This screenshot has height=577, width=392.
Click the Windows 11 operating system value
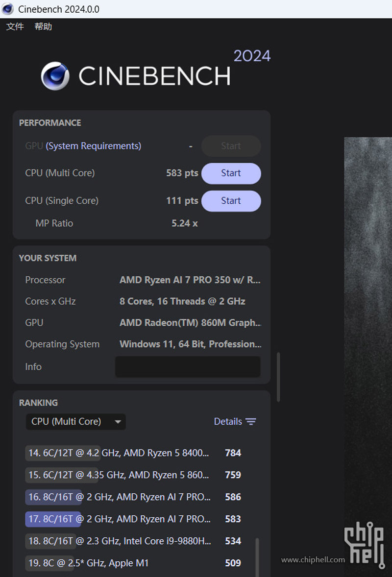190,344
